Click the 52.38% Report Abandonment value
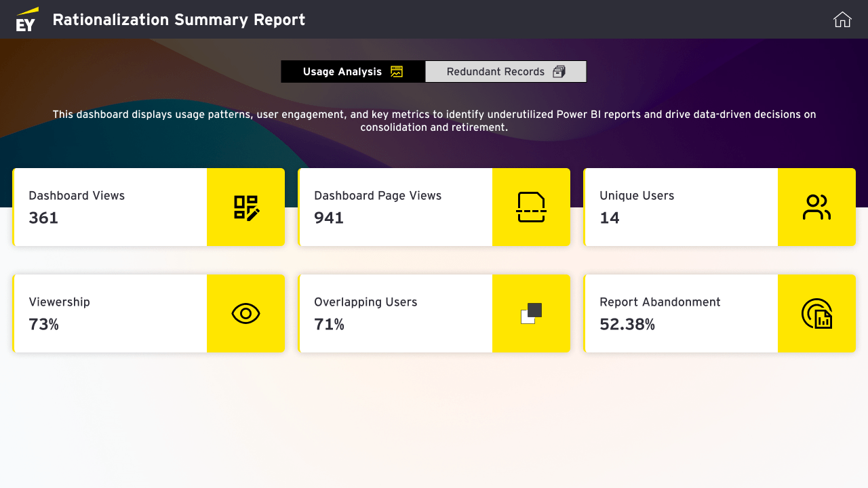 [x=627, y=325]
